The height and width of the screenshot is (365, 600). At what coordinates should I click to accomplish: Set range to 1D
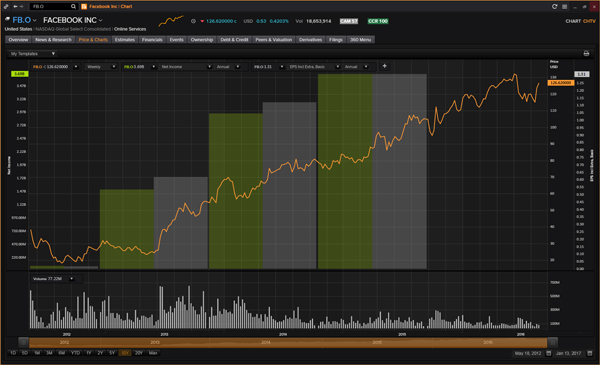coord(13,353)
